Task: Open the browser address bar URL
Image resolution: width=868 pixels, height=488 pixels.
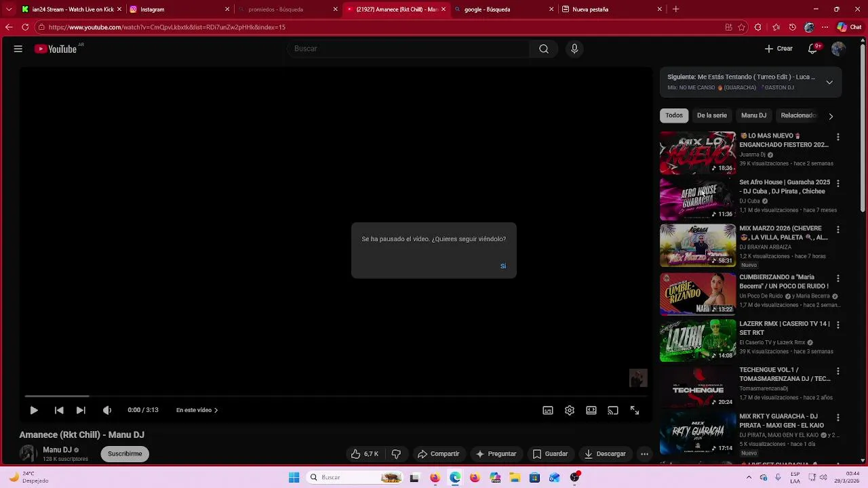Action: [x=167, y=27]
